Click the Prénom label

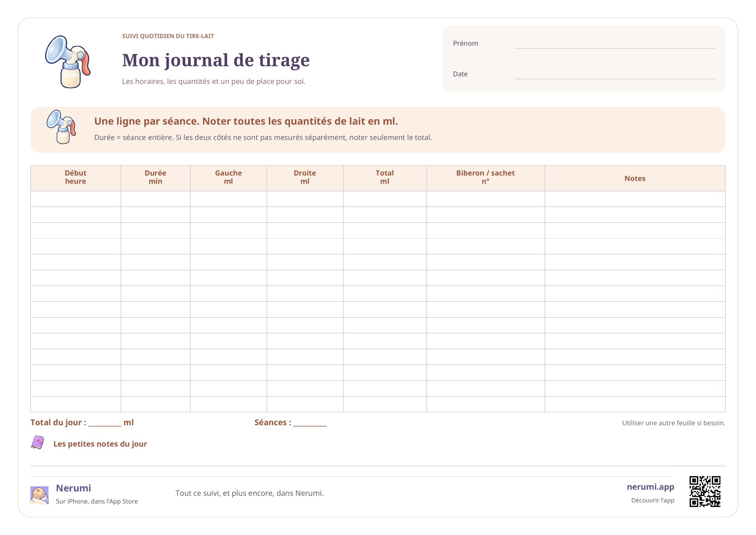coord(465,43)
